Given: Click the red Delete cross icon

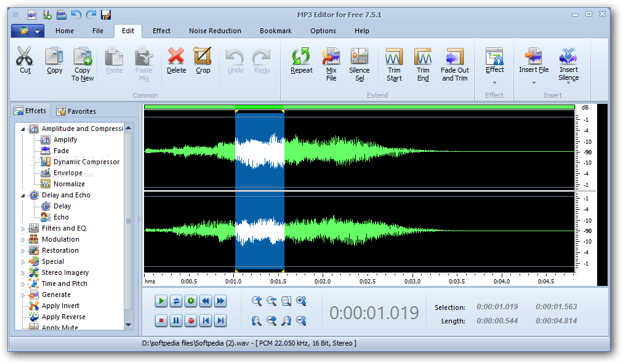Looking at the screenshot, I should pos(176,56).
